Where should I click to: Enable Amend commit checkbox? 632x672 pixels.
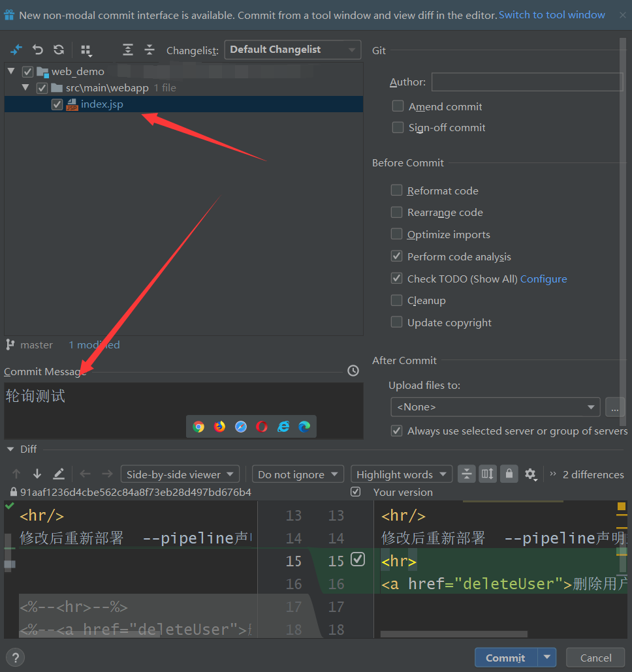tap(398, 106)
